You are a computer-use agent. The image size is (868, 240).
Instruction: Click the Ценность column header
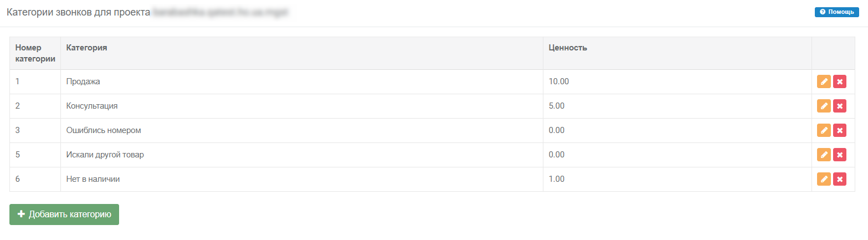coord(568,48)
